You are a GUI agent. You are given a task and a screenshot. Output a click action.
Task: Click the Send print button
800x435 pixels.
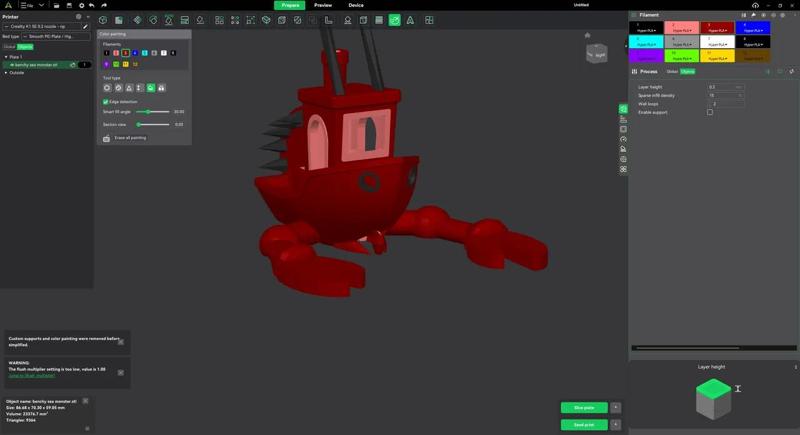[584, 424]
